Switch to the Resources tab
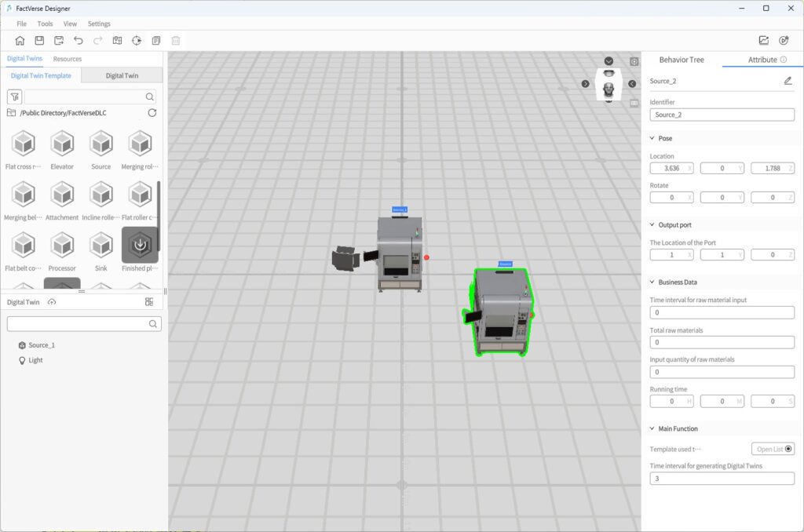 point(67,59)
